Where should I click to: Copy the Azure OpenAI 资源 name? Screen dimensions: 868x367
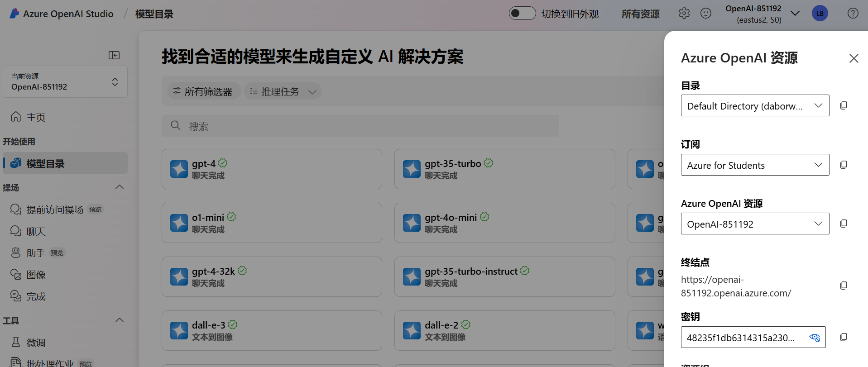(x=844, y=224)
